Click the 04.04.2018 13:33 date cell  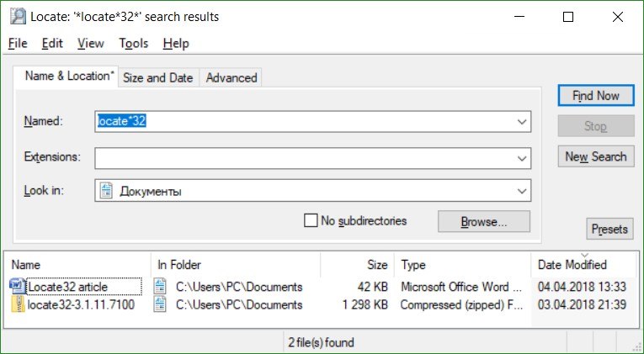tap(582, 287)
